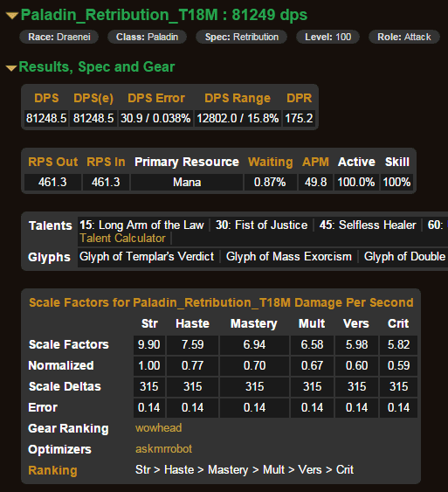Click the RPS In header
Image resolution: width=448 pixels, height=492 pixels.
[x=106, y=162]
